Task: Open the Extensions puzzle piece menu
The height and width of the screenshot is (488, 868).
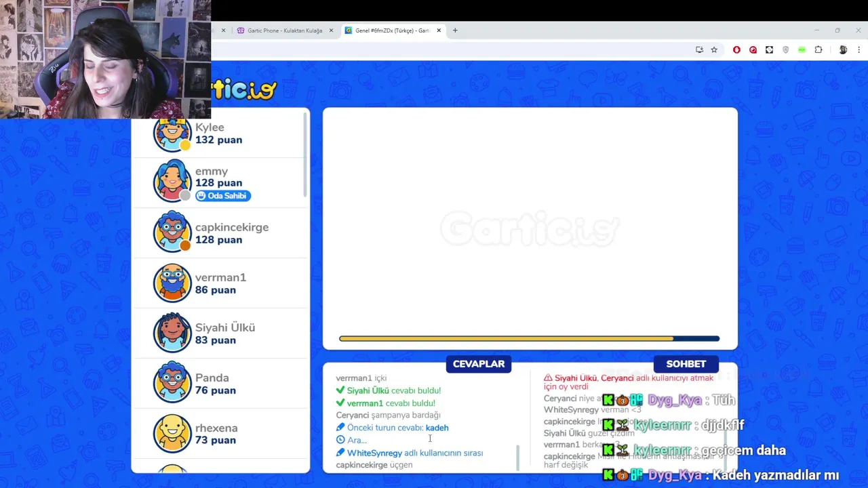Action: pos(818,49)
